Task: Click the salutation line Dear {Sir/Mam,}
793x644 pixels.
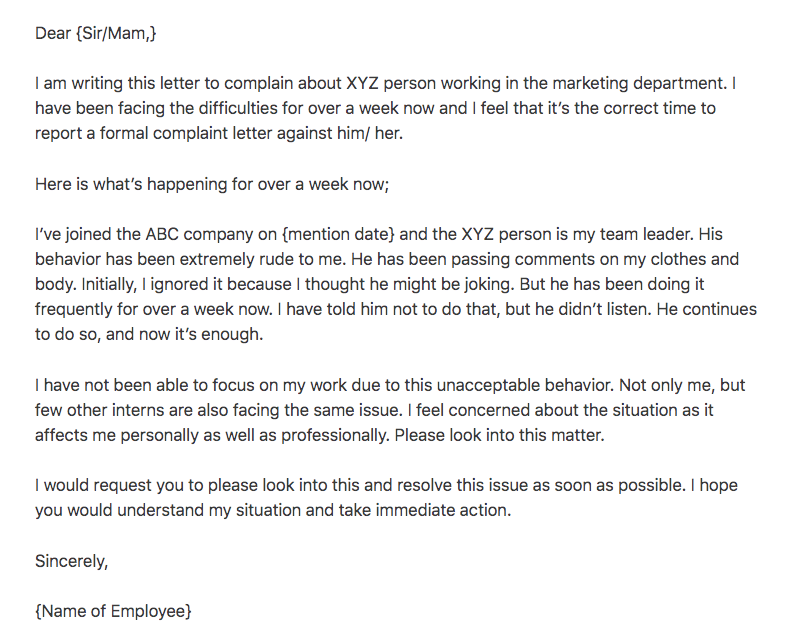Action: (x=96, y=33)
